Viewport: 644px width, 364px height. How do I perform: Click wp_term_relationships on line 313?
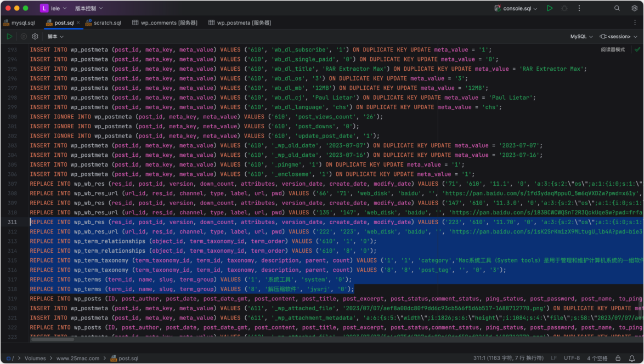[110, 241]
